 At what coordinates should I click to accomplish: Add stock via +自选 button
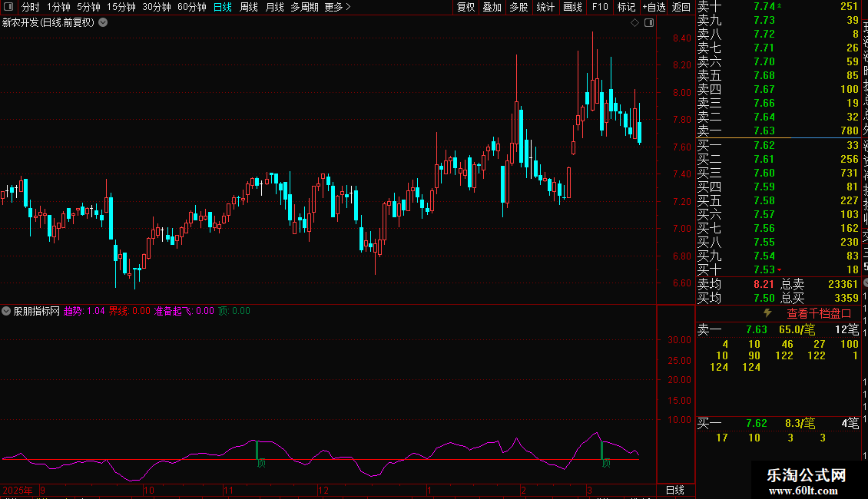coord(654,7)
